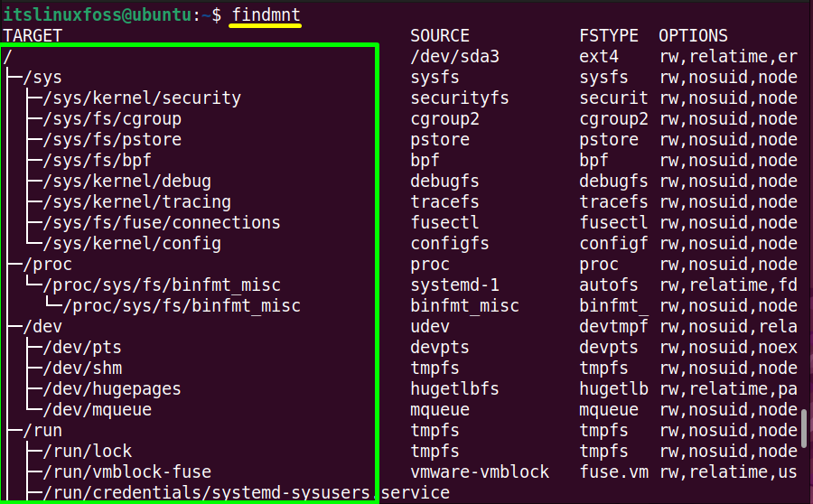The width and height of the screenshot is (813, 504).
Task: Click the ext4 filesystem type
Action: click(599, 57)
